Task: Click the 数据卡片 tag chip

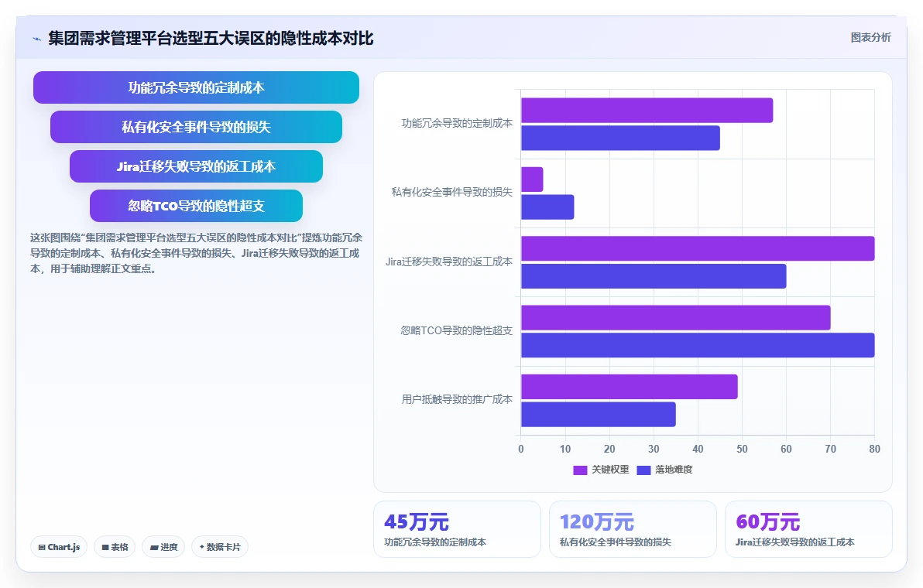Action: pos(220,547)
